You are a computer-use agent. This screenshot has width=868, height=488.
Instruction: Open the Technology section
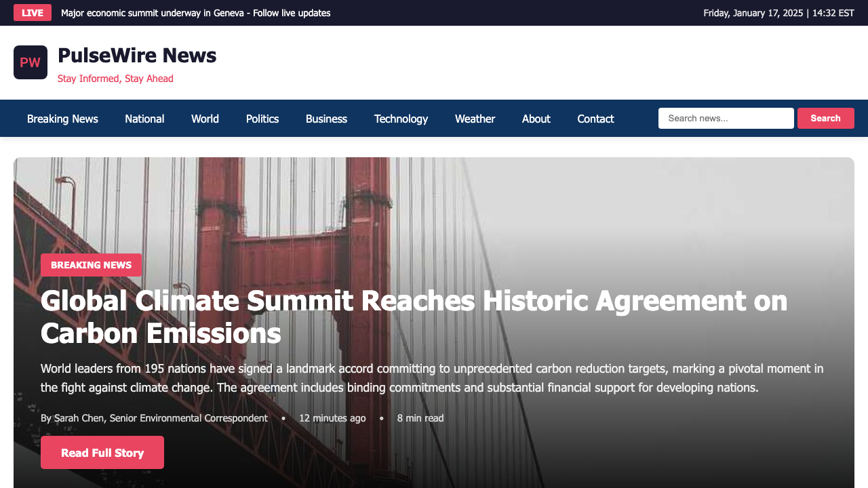coord(401,119)
